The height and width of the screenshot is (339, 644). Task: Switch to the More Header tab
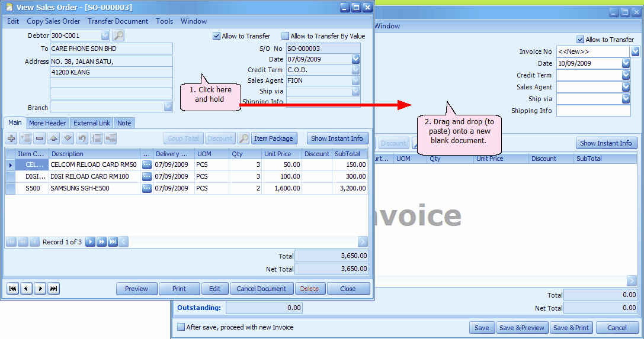47,123
